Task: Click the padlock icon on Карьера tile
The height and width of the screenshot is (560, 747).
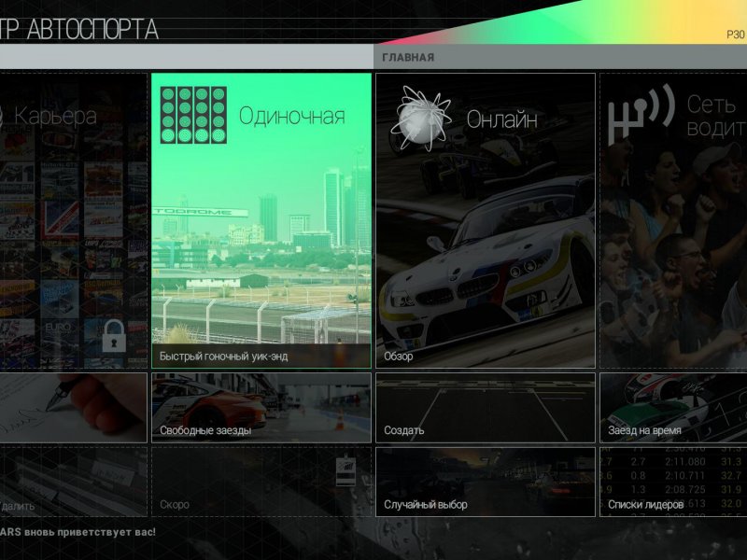Action: click(x=114, y=335)
